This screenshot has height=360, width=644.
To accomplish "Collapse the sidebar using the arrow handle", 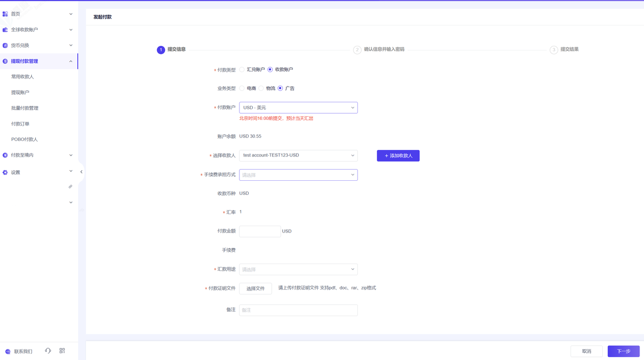I will tap(82, 172).
